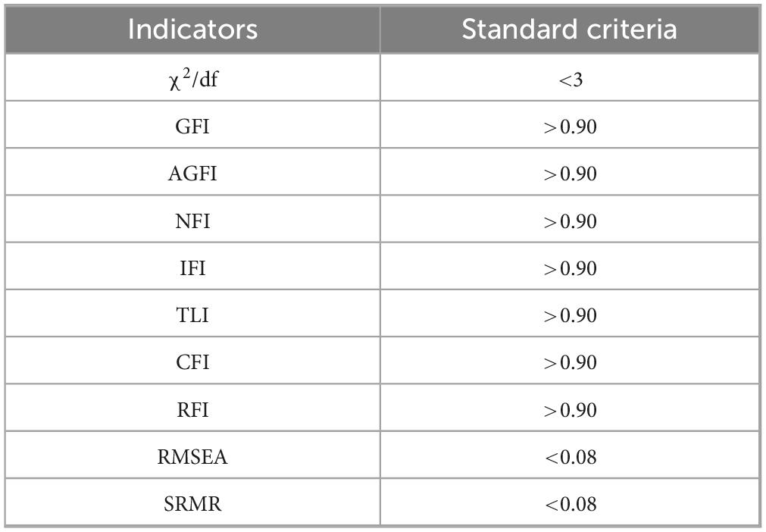The height and width of the screenshot is (532, 766).
Task: Click the GFI indicator cell
Action: pos(192,126)
